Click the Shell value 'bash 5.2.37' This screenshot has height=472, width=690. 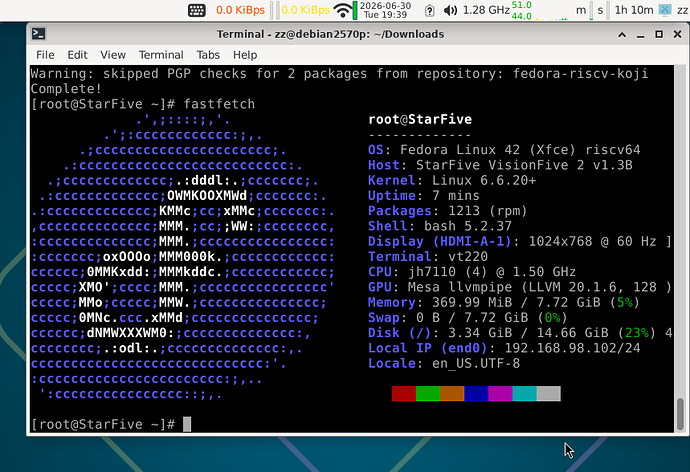coord(468,226)
